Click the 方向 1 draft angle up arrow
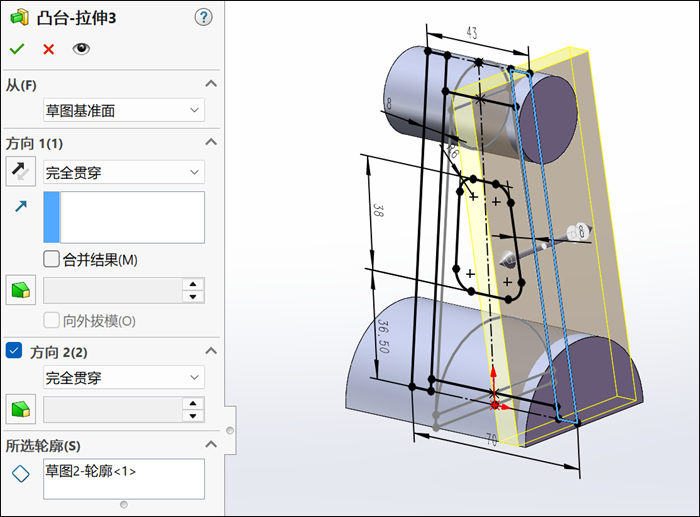The width and height of the screenshot is (700, 517). point(193,285)
